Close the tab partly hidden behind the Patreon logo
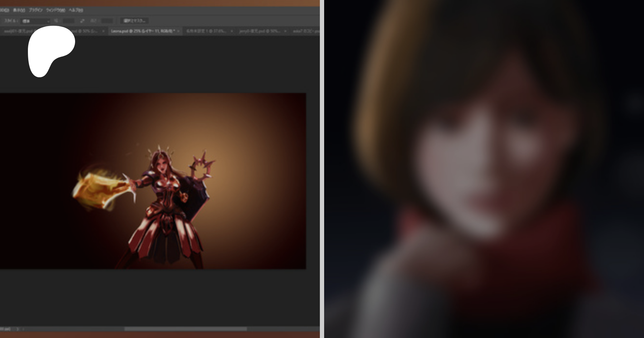644x338 pixels. 103,31
